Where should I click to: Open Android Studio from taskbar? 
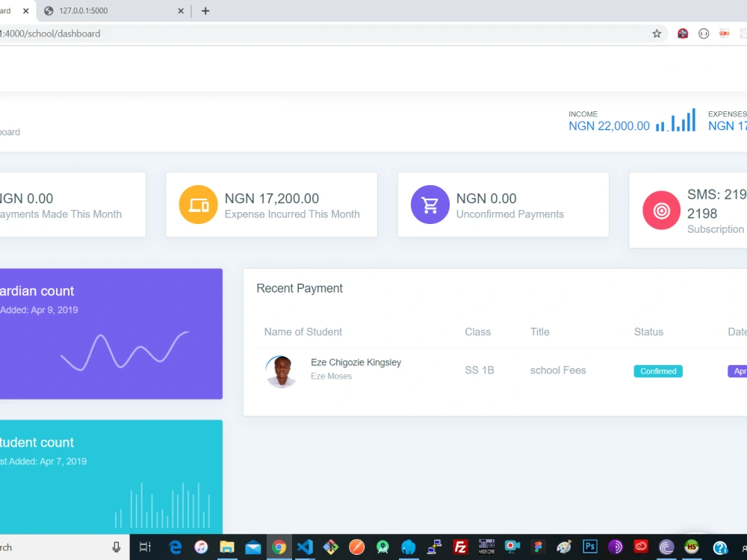pos(382,547)
